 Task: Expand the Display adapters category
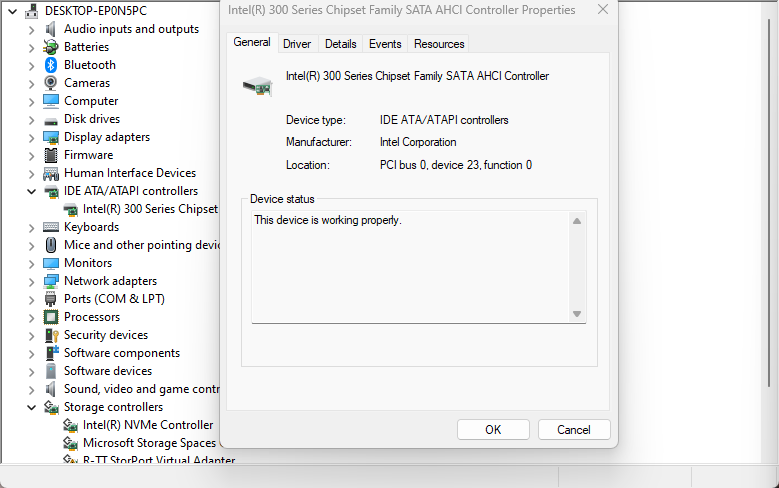31,138
